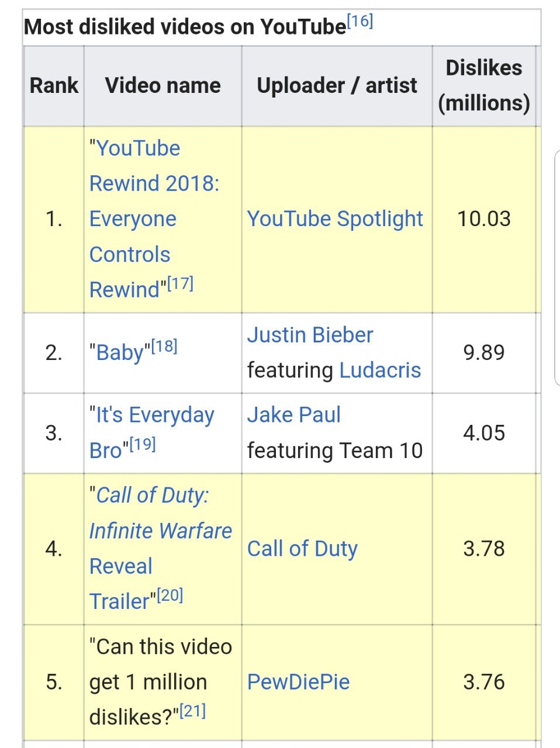Click the Rank column header
560x748 pixels.
pos(54,86)
